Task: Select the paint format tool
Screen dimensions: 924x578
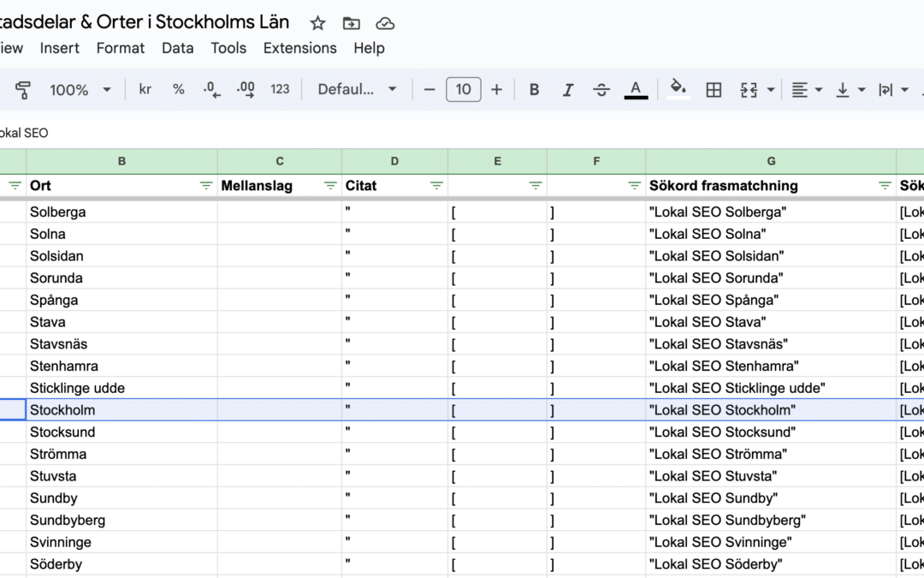Action: [23, 90]
